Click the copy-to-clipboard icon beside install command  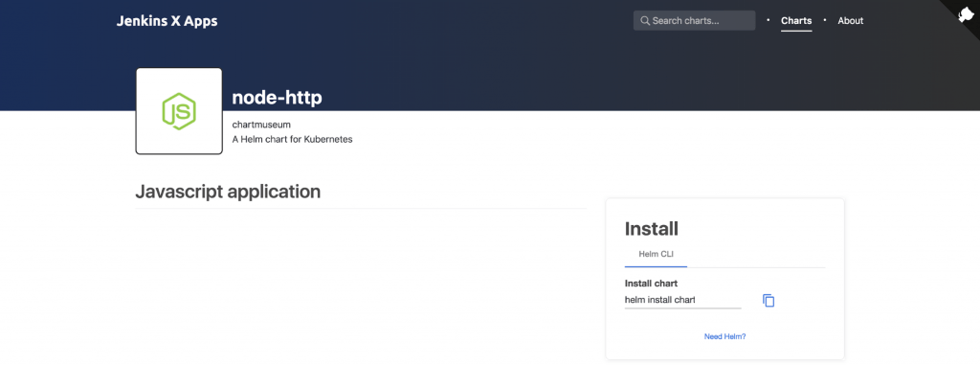click(x=768, y=301)
